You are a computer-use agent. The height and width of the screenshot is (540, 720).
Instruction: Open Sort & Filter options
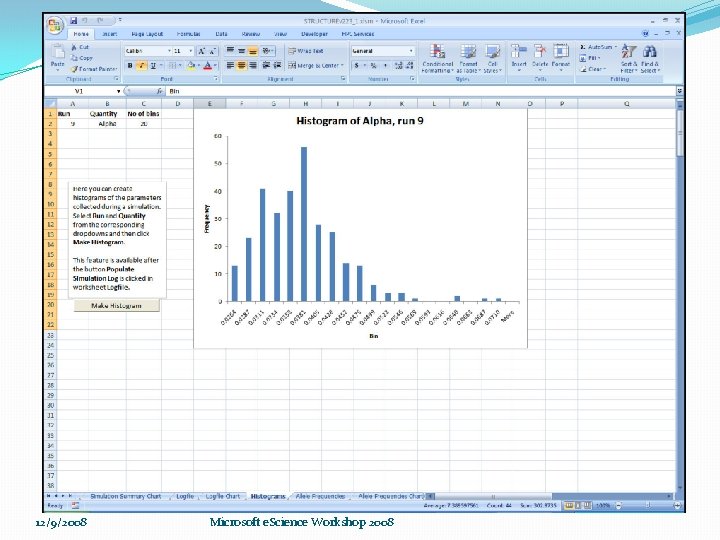[629, 58]
